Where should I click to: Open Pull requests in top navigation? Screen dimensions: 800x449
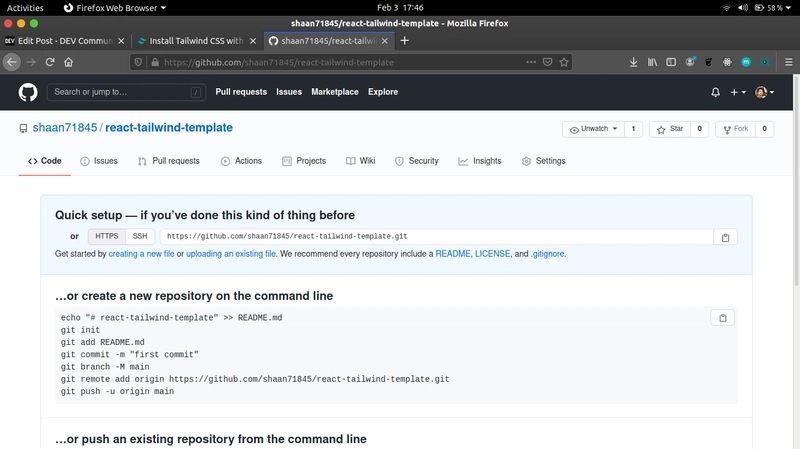[x=241, y=92]
